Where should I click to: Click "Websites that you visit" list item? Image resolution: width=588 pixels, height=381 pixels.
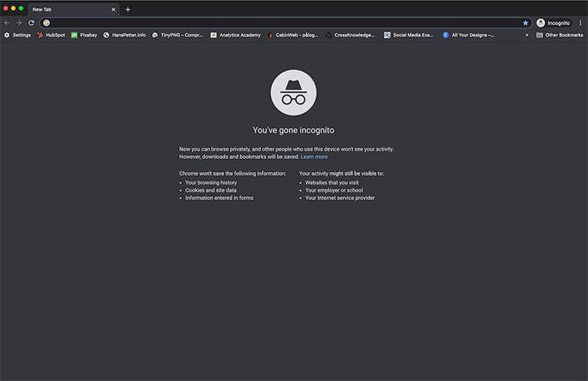coord(332,183)
